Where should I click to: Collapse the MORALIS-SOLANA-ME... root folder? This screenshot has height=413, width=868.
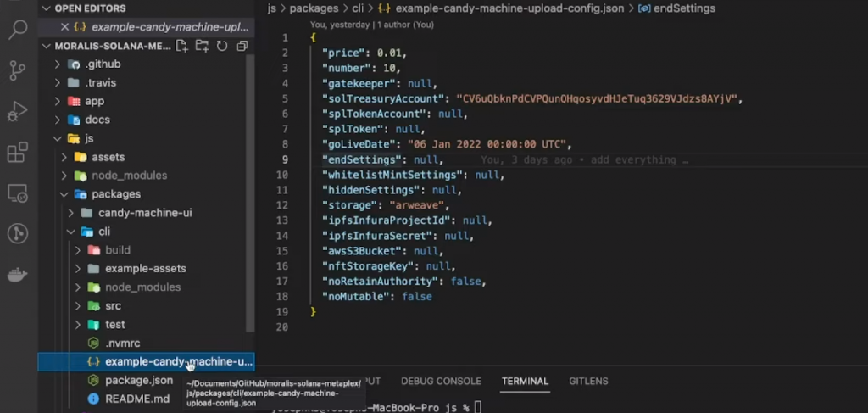coord(46,46)
